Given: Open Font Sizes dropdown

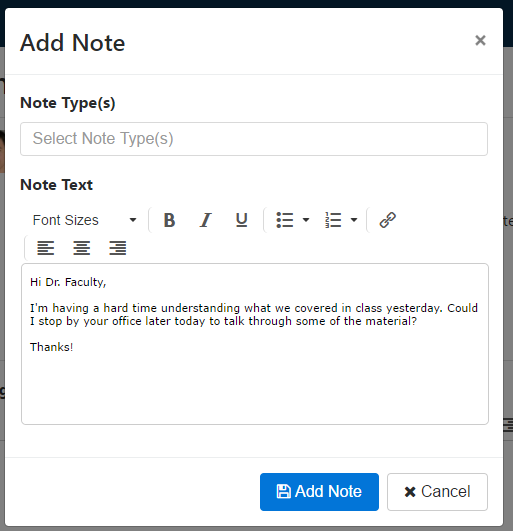Looking at the screenshot, I should coord(85,220).
